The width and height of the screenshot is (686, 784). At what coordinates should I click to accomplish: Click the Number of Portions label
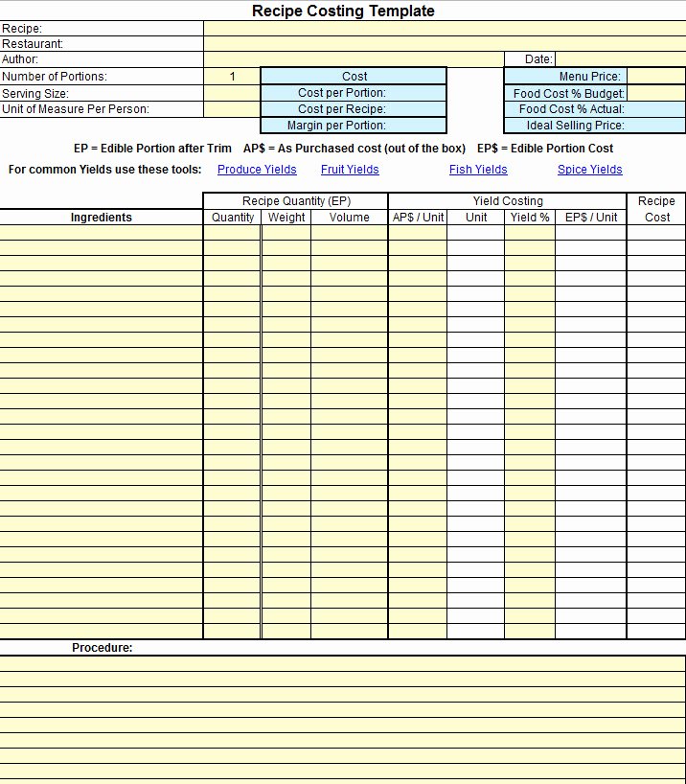(x=55, y=77)
